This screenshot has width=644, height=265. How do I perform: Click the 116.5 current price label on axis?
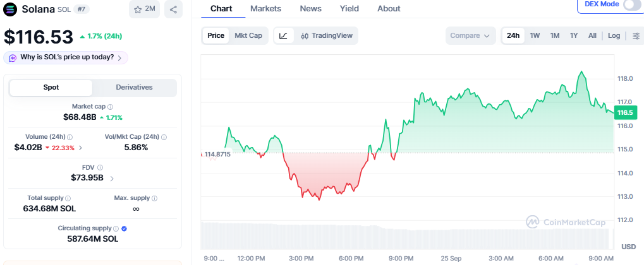tap(624, 112)
